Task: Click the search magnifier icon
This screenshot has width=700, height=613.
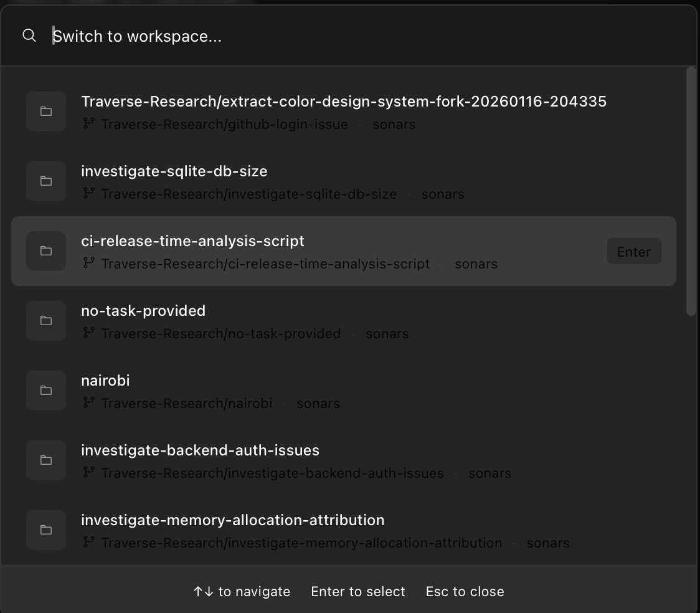Action: [29, 36]
